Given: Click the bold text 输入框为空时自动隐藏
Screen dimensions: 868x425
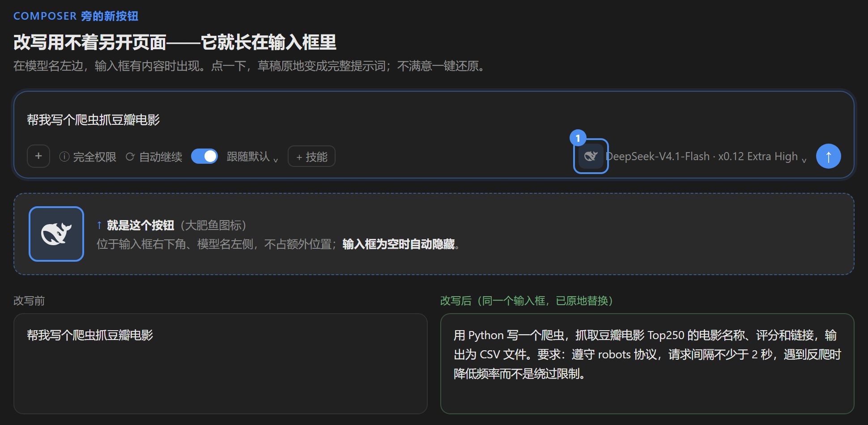Looking at the screenshot, I should [399, 244].
